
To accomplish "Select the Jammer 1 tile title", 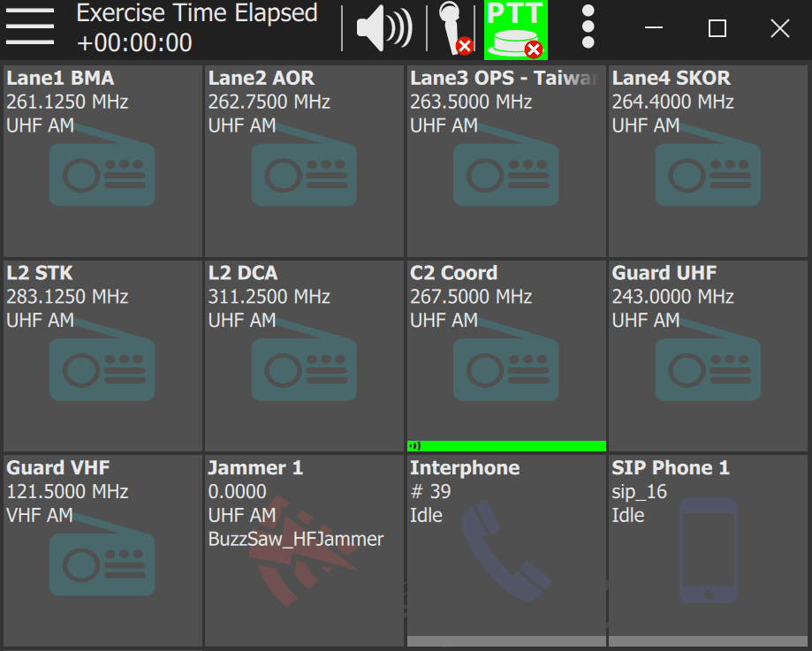I will (255, 467).
